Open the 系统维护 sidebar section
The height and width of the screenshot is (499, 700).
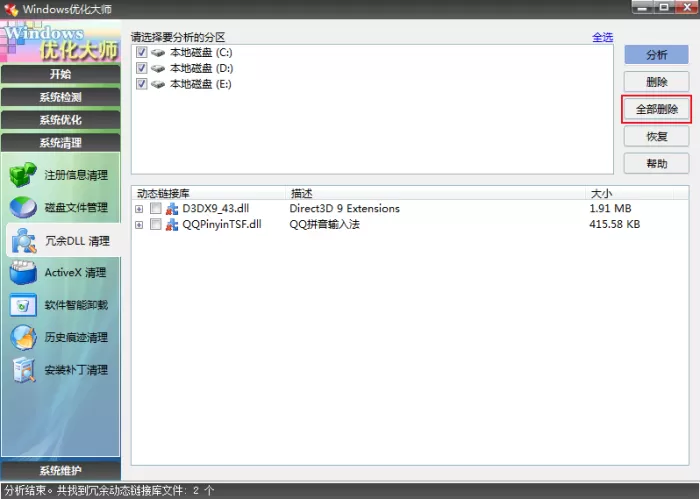point(61,470)
